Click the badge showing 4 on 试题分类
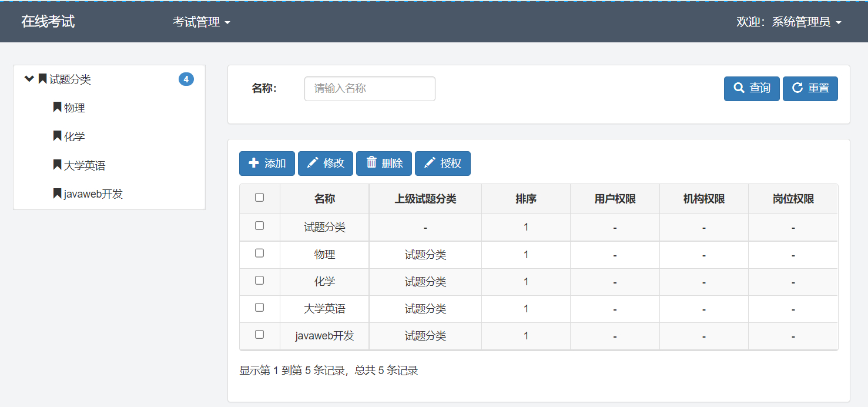The image size is (868, 407). 186,79
